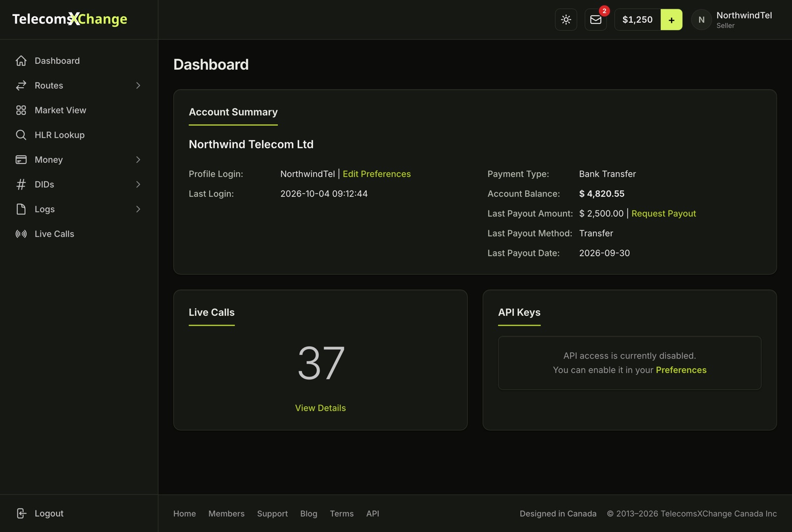Click the Northwind Telecom Ltd company name
Viewport: 792px width, 532px height.
coord(251,145)
